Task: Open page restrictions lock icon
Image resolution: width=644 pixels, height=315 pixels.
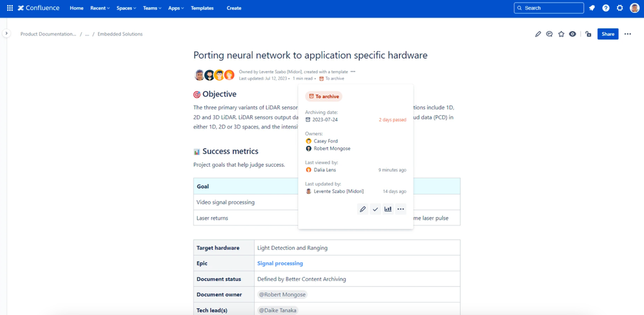Action: (588, 34)
